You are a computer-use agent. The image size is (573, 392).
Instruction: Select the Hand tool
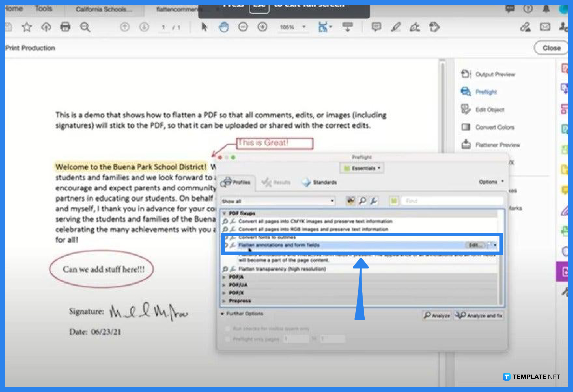coord(224,27)
